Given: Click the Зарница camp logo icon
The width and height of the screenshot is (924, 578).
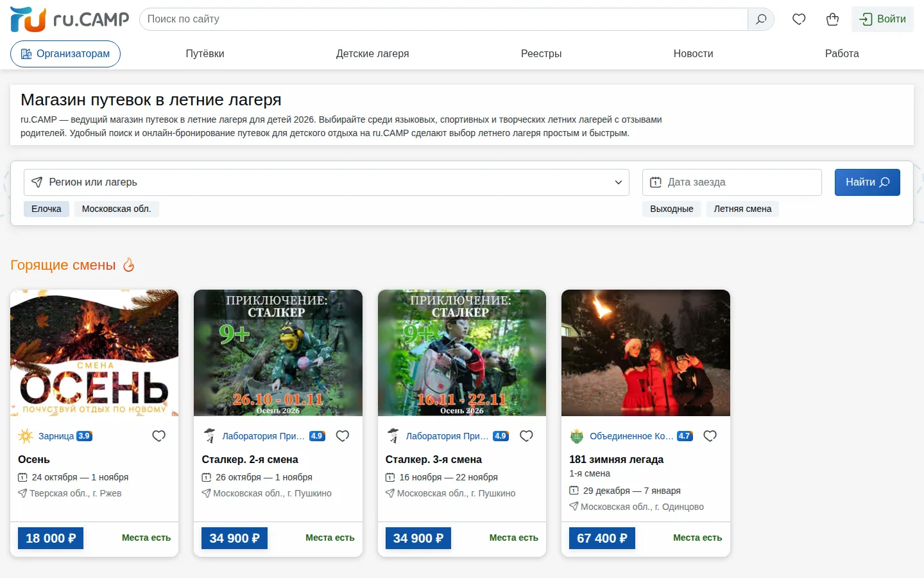Looking at the screenshot, I should coord(26,436).
